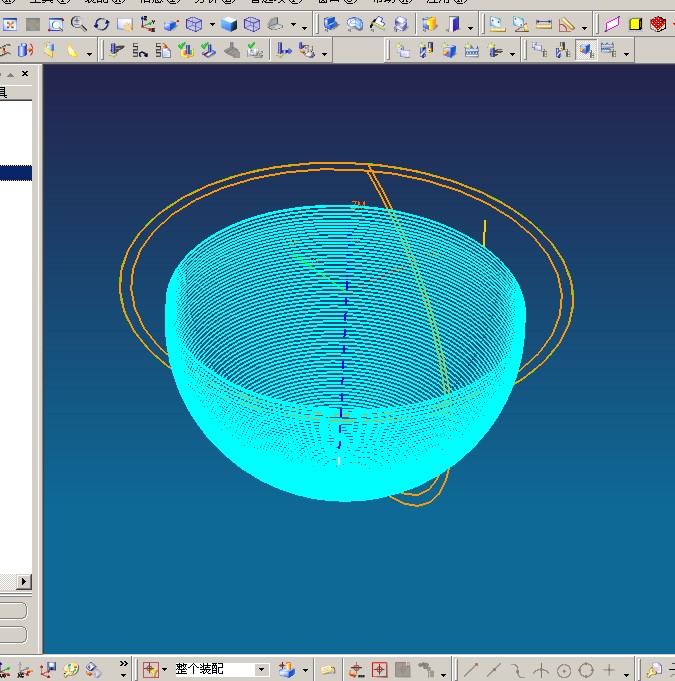
Task: Expand the bottom-left toolbar overflow chevron
Action: [124, 664]
